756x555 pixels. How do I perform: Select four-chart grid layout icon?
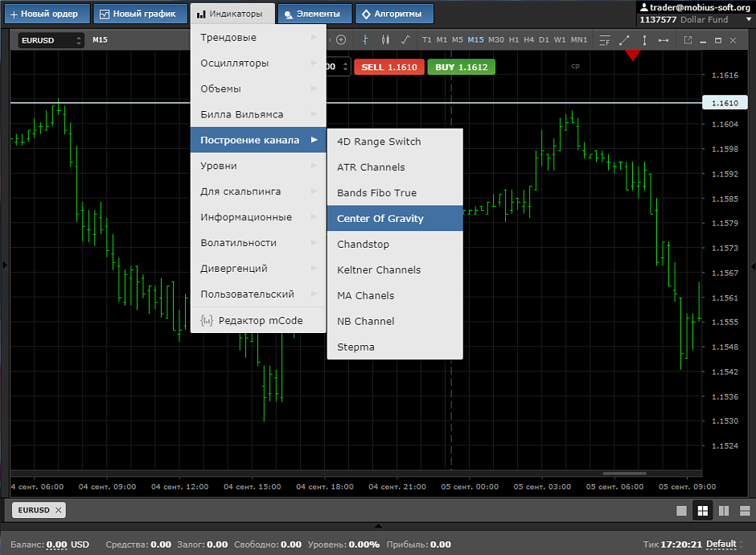[x=702, y=511]
